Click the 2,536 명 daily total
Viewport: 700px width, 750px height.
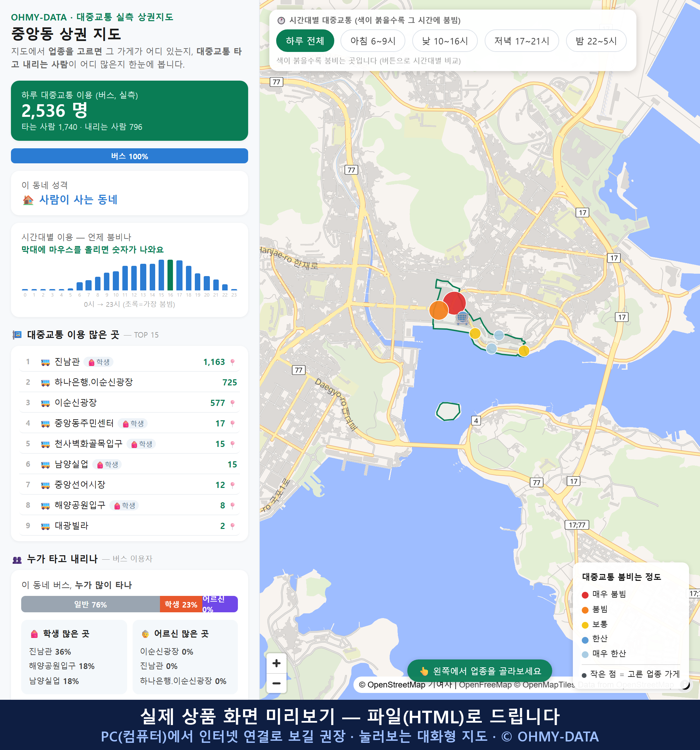click(x=54, y=111)
